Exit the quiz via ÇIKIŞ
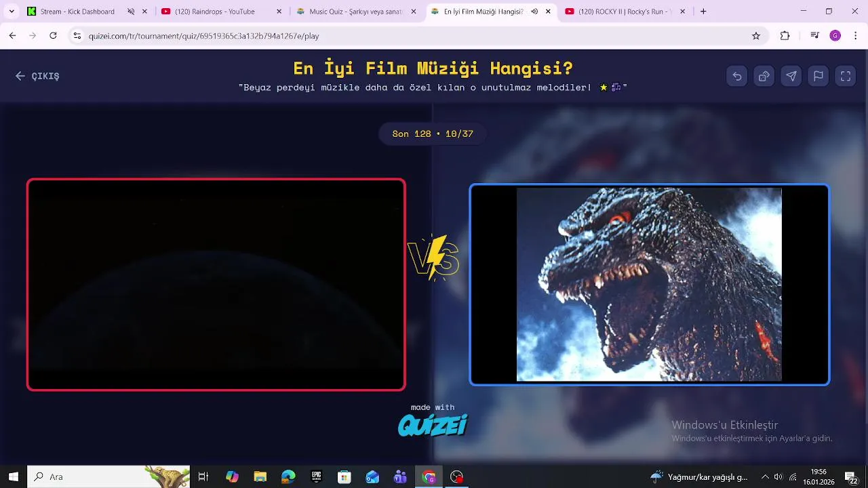Image resolution: width=868 pixels, height=488 pixels. pyautogui.click(x=38, y=76)
